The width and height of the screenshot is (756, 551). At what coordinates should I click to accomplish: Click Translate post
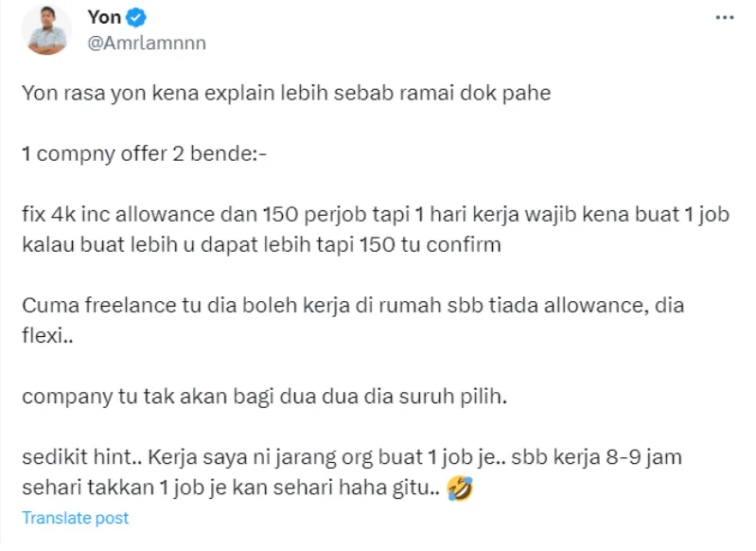point(75,518)
